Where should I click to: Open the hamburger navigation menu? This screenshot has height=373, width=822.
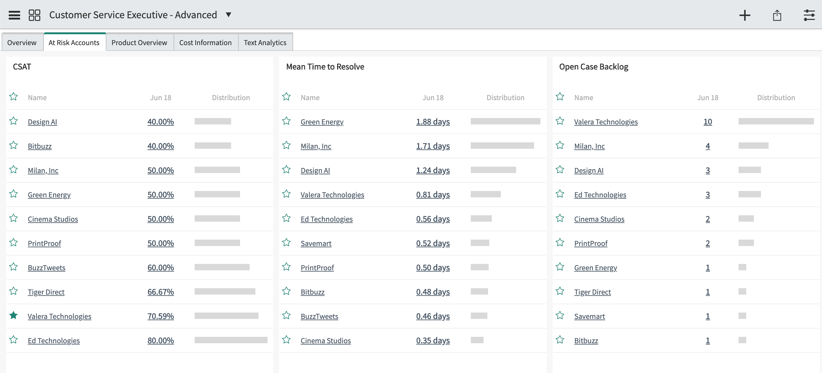tap(14, 15)
